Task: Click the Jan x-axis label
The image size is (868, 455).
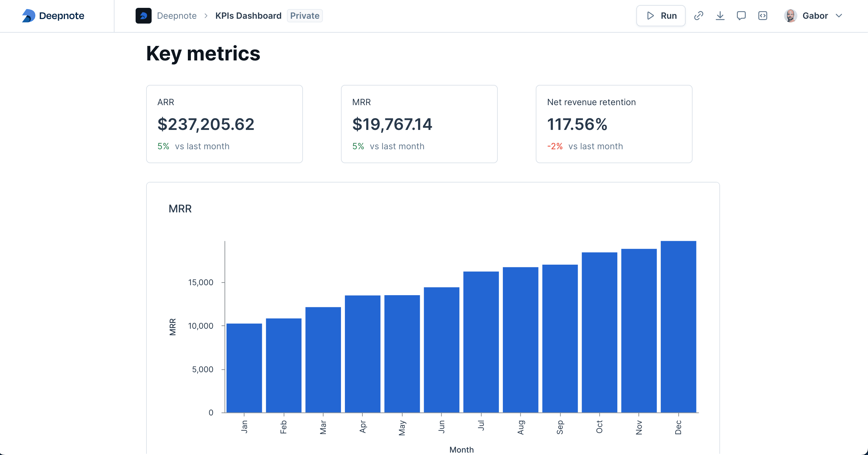Action: tap(244, 427)
